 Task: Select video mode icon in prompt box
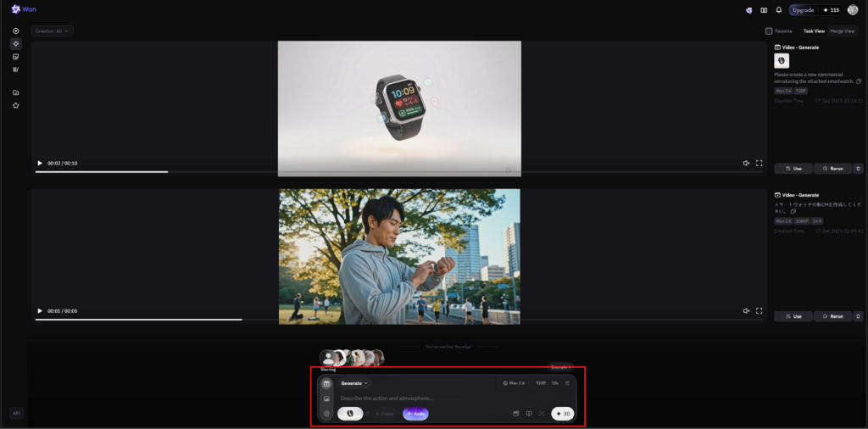pyautogui.click(x=326, y=383)
